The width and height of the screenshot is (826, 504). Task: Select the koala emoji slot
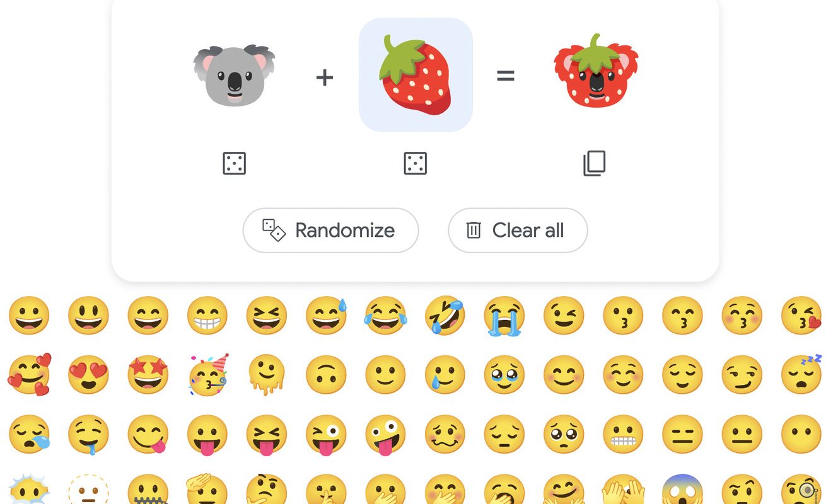[235, 76]
